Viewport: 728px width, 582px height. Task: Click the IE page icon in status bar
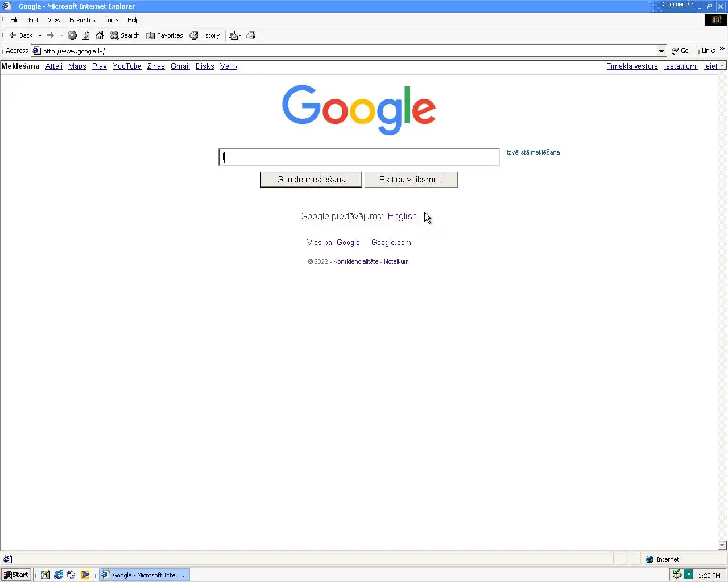click(x=7, y=559)
